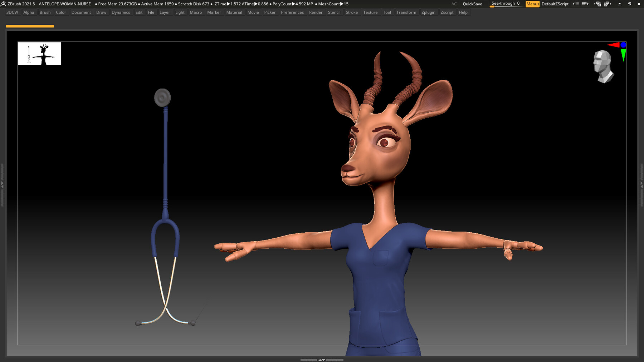Open the Light menu
This screenshot has height=362, width=644.
point(180,12)
